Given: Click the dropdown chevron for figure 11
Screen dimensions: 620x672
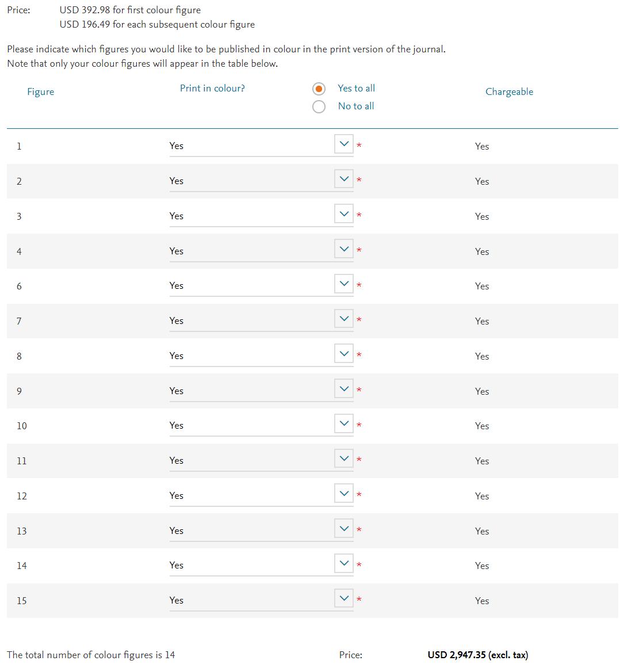Looking at the screenshot, I should pyautogui.click(x=344, y=459).
